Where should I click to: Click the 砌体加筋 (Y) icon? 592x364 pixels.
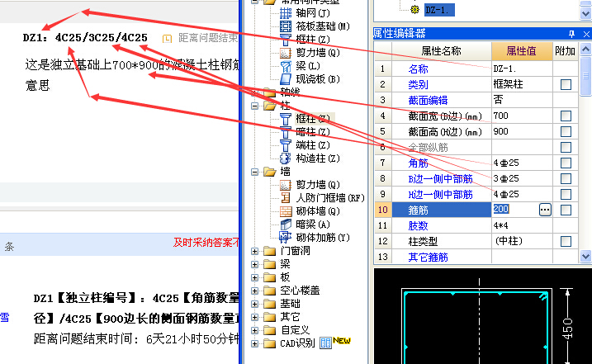click(x=286, y=238)
